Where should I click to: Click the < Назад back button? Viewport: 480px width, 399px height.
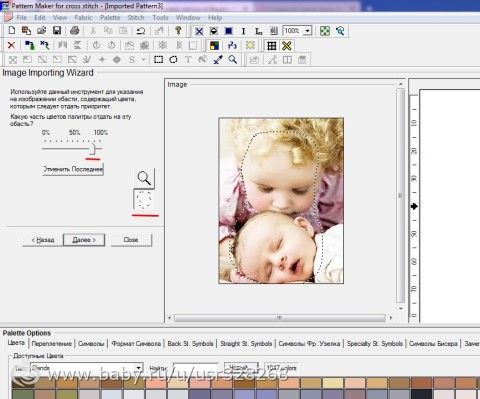coord(43,240)
